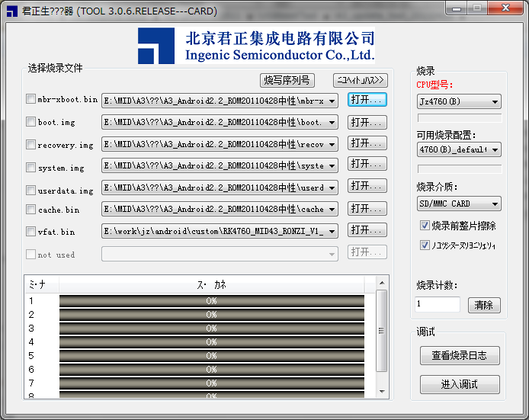Image resolution: width=529 pixels, height=420 pixels.
Task: Click row 7 progress bar
Action: (x=212, y=383)
